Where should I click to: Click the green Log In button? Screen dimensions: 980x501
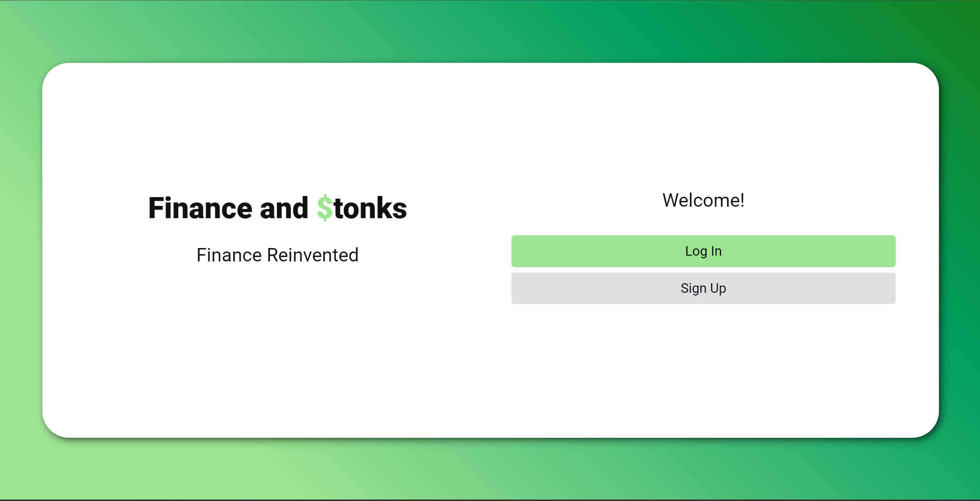(703, 251)
